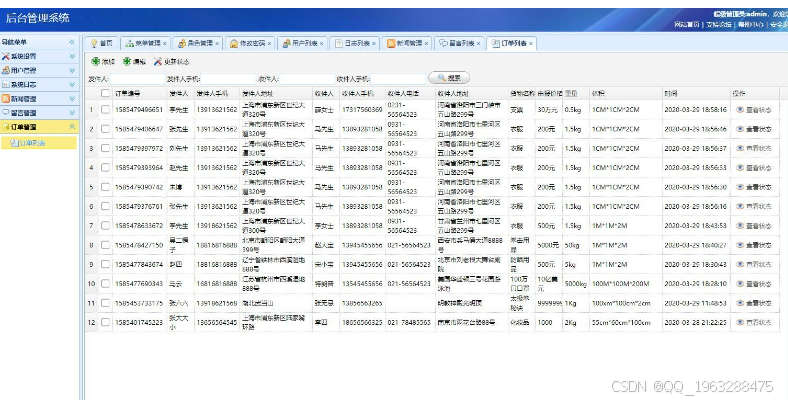Screen dimensions: 788x400
Task: Expand the 留言管理 sidebar section
Action: [72, 113]
